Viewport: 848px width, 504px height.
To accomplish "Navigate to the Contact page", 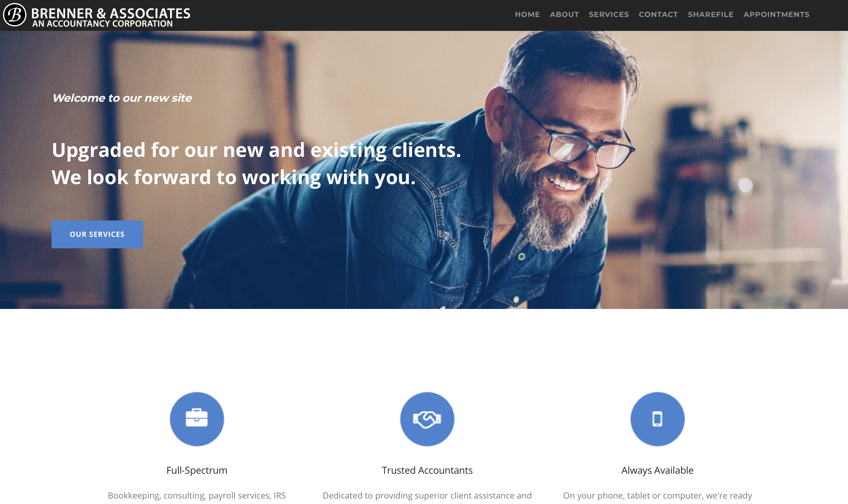I will [658, 15].
